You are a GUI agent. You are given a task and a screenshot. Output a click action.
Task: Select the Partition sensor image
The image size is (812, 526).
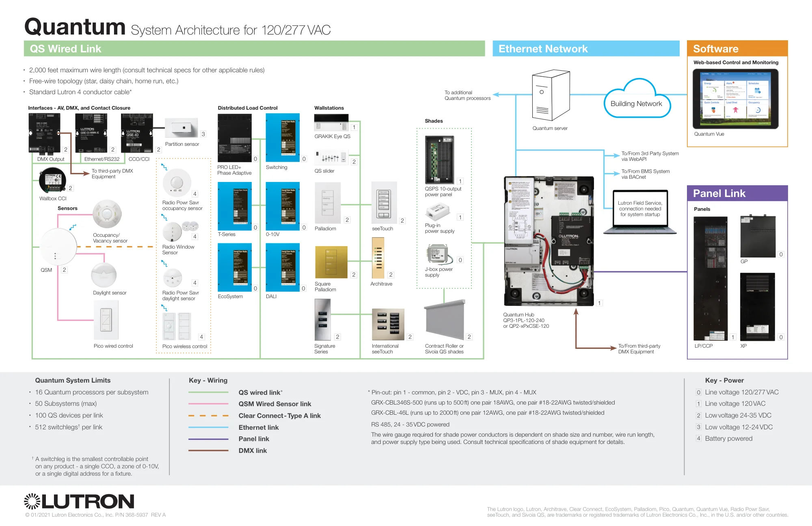[x=181, y=128]
